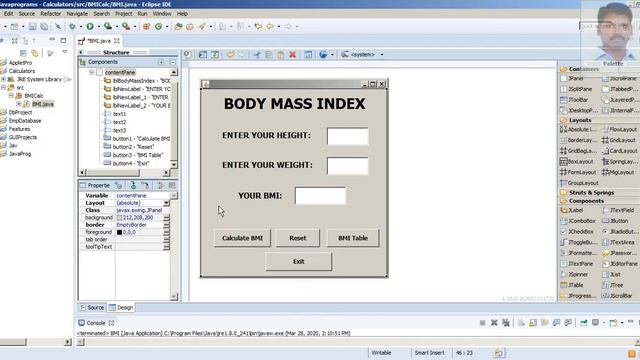Click the Test/Preview GUI icon in designer toolbar

[203, 55]
